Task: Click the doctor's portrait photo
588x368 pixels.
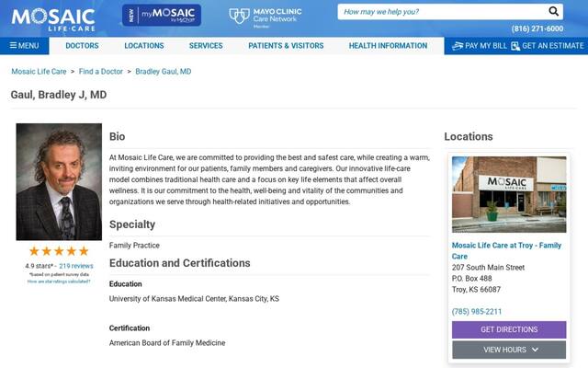Action: coord(59,182)
